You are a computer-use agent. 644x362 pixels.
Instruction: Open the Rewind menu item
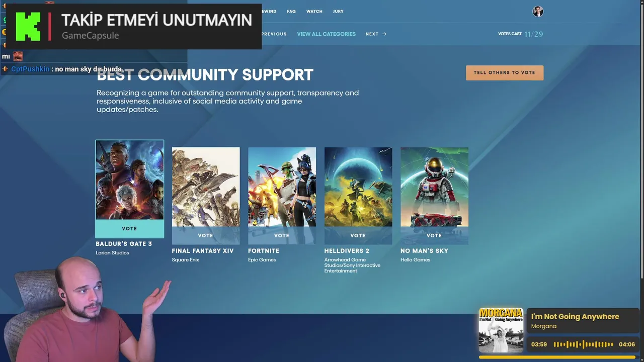269,11
